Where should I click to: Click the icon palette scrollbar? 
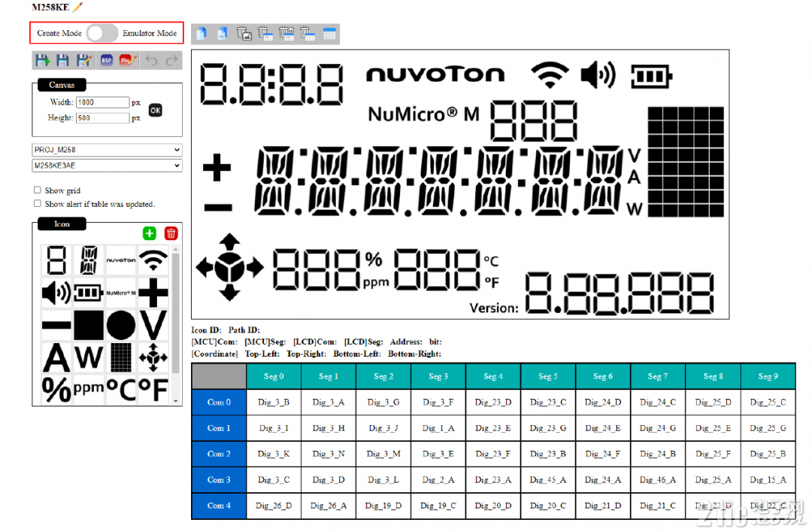click(x=176, y=313)
